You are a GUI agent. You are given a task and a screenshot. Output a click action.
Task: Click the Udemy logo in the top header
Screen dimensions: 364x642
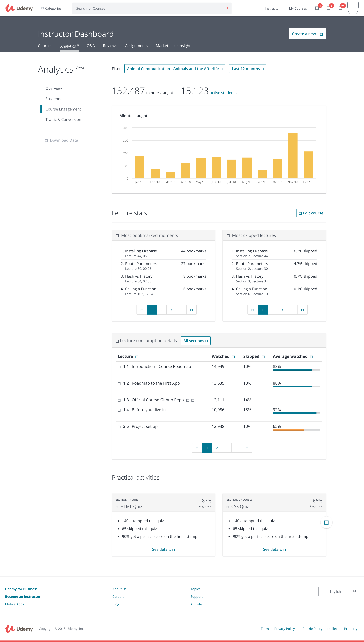(x=19, y=8)
